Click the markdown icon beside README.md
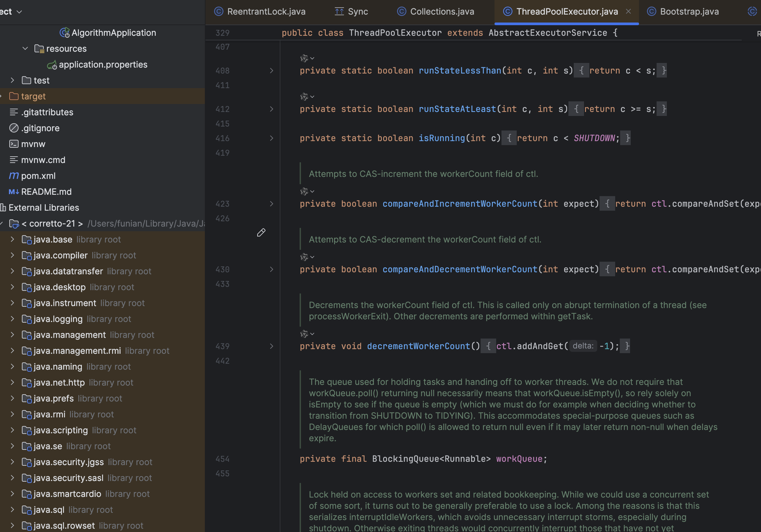 tap(14, 192)
